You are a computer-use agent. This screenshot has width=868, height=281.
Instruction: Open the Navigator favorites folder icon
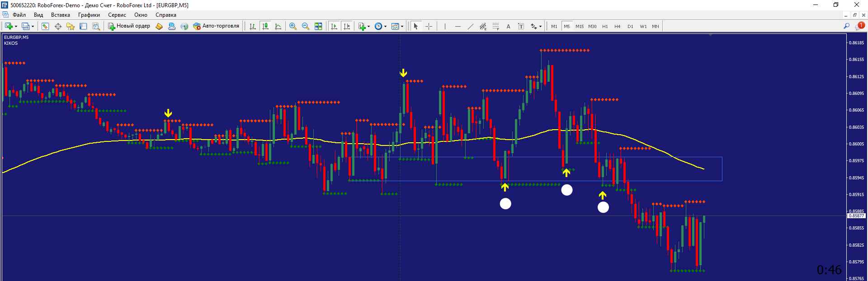click(x=71, y=26)
